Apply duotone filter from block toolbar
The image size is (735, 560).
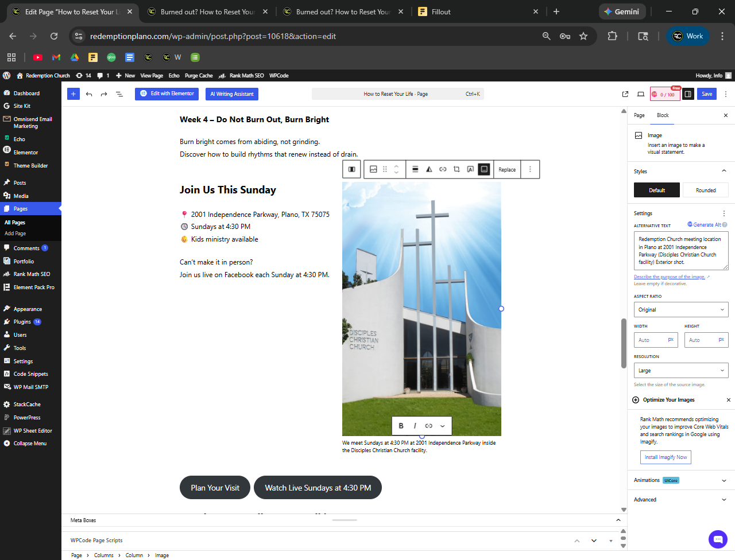pyautogui.click(x=429, y=169)
